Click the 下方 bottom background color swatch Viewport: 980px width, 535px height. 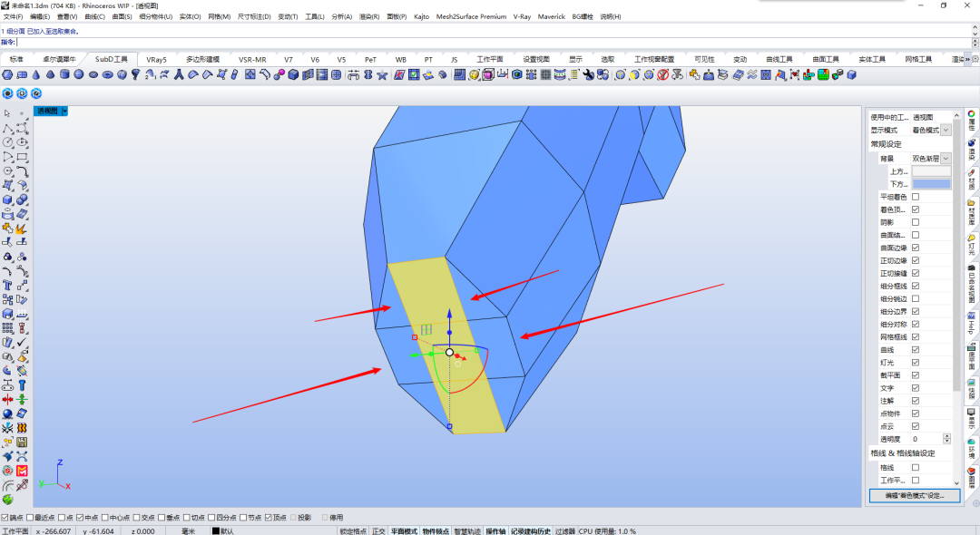click(x=931, y=184)
